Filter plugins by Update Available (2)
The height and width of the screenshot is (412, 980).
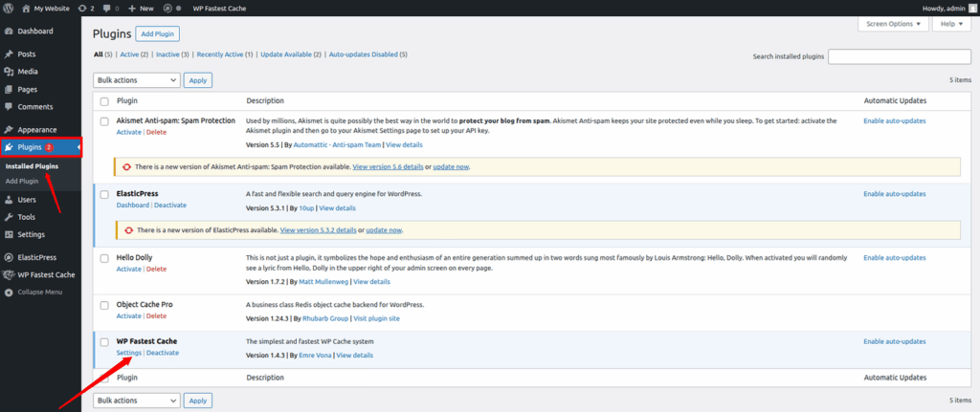(291, 54)
